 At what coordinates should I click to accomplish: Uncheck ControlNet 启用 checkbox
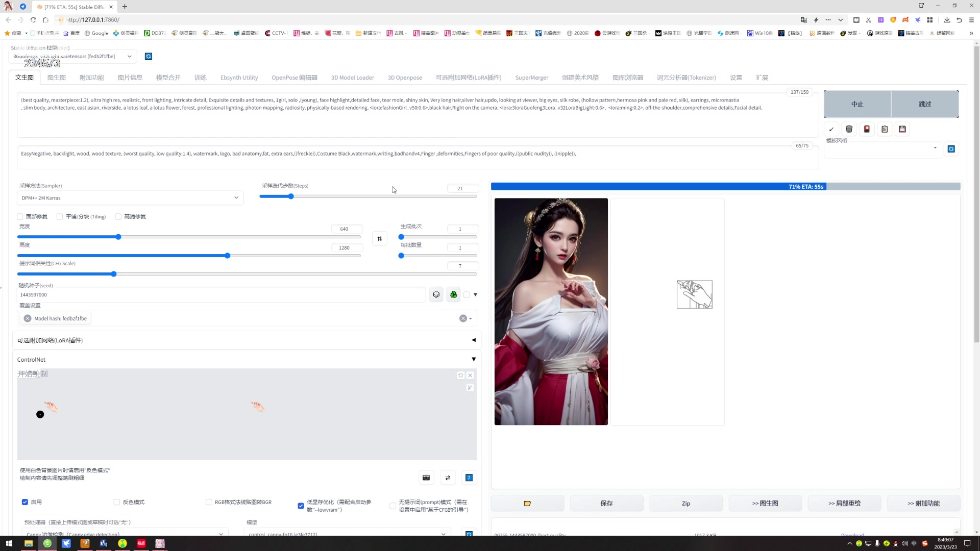pos(25,502)
